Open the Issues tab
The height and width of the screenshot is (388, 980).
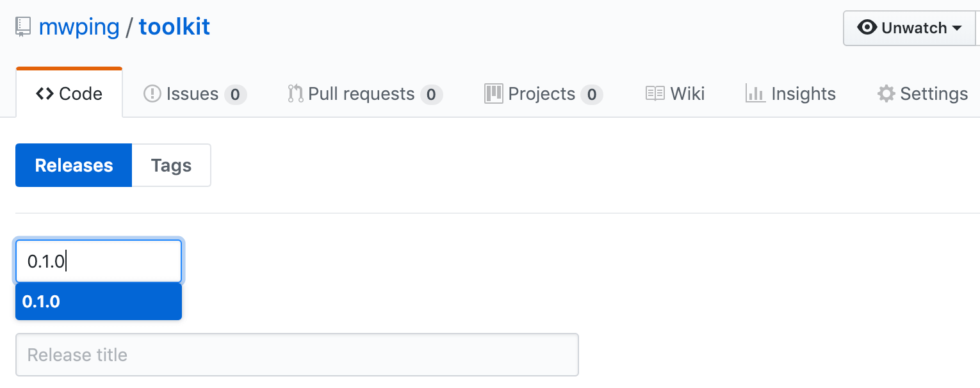click(195, 94)
